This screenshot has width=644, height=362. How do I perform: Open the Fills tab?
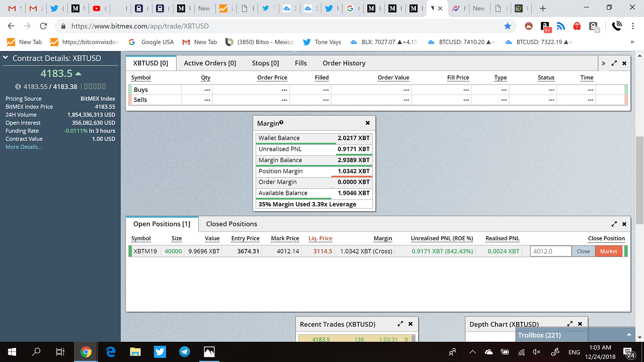(301, 63)
